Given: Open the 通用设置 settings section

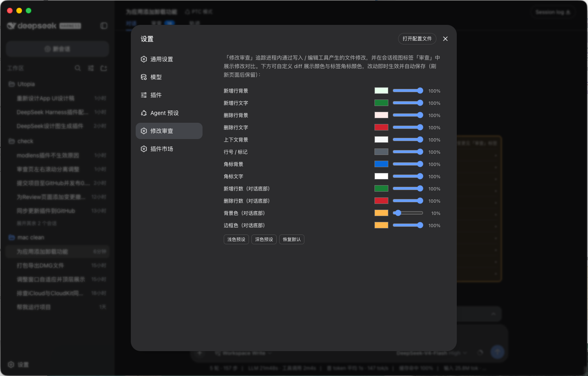Looking at the screenshot, I should coord(169,59).
